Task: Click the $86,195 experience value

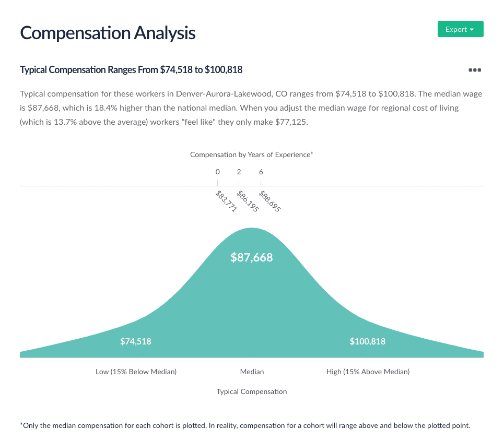Action: [x=248, y=201]
